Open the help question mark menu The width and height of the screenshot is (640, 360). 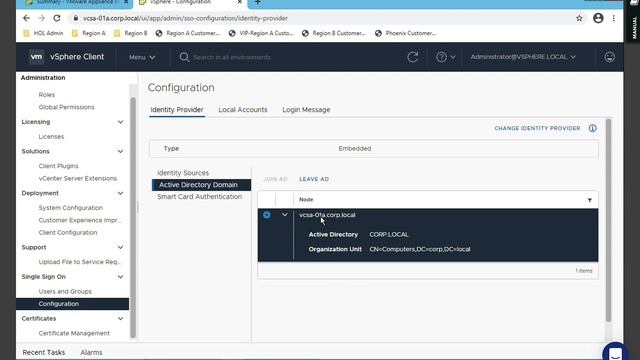click(x=445, y=57)
